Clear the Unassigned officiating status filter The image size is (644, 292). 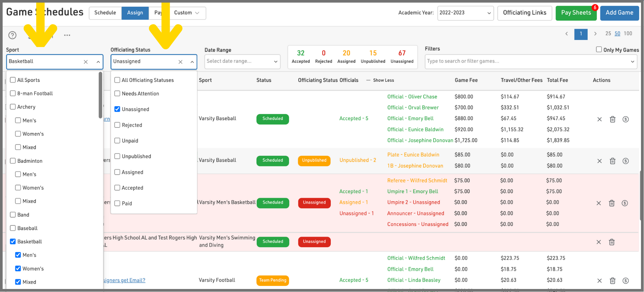180,62
